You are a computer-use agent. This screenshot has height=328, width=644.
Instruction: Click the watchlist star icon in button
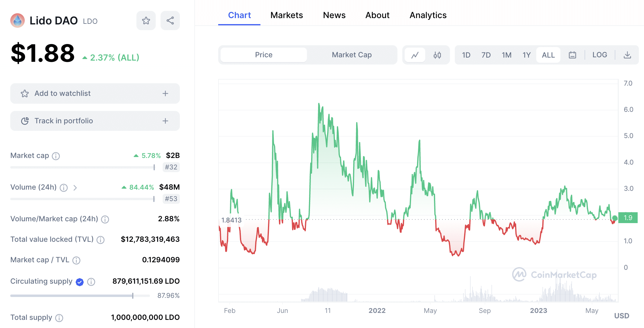click(25, 93)
